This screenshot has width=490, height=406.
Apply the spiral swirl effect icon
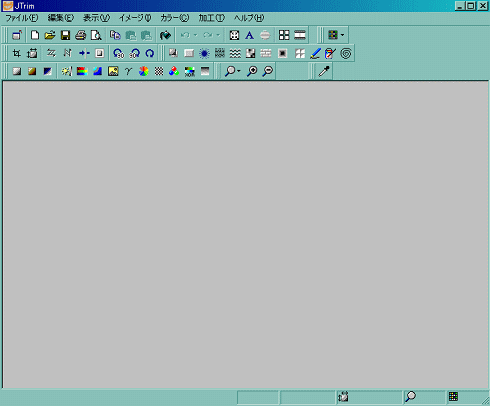point(346,53)
